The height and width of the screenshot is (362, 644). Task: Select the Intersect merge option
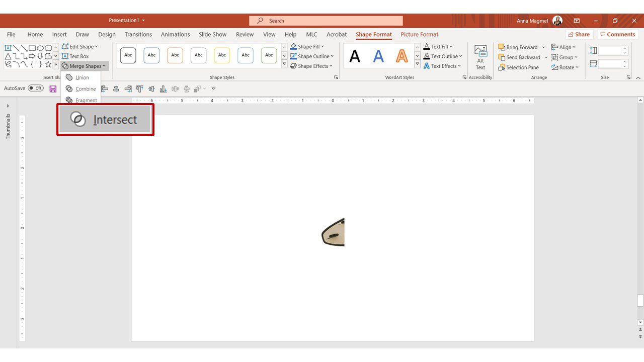pos(105,120)
